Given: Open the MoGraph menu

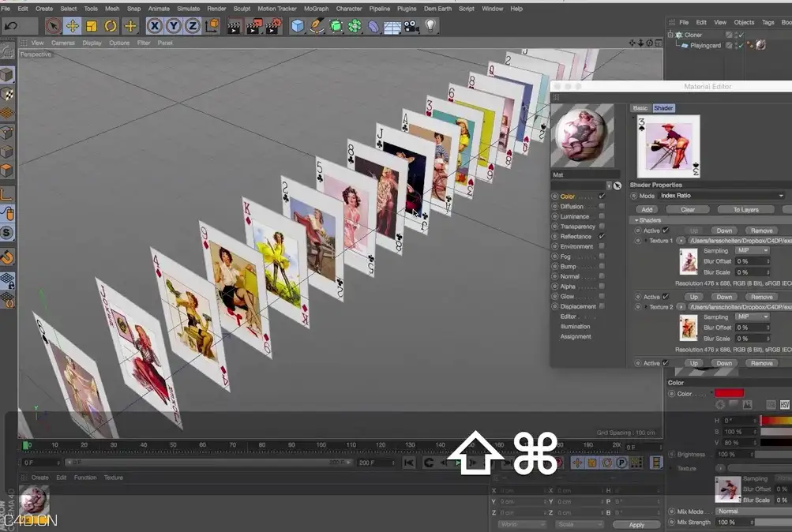Looking at the screenshot, I should coord(316,9).
